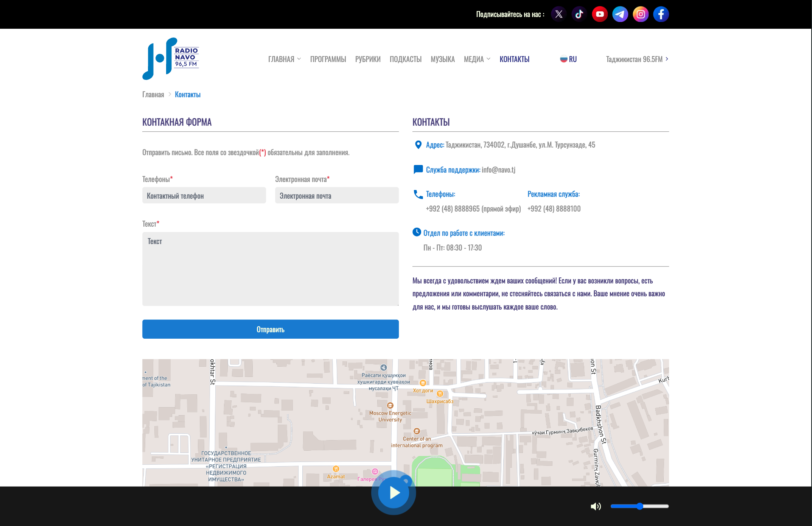Open the YouTube social icon

(600, 14)
